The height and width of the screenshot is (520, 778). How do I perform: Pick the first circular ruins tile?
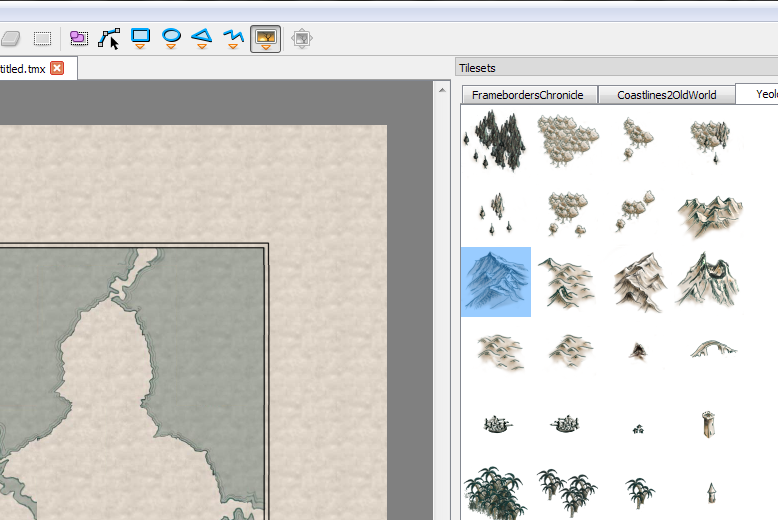(497, 424)
